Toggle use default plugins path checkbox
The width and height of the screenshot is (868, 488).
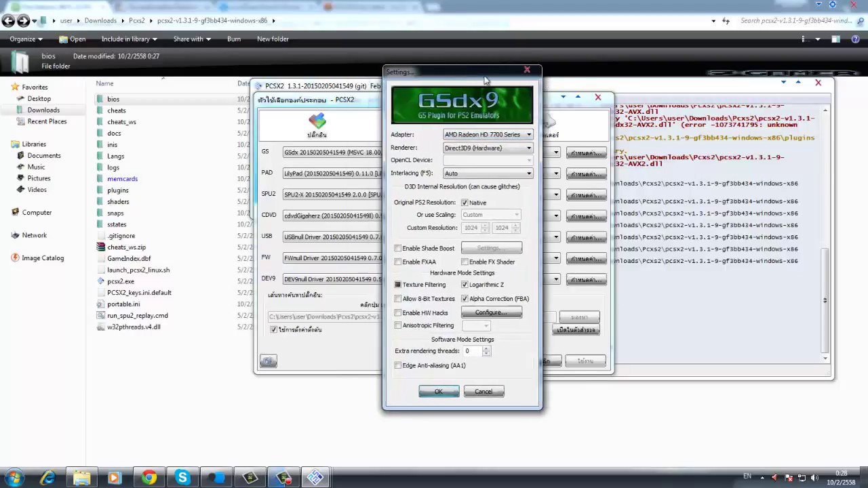coord(274,329)
